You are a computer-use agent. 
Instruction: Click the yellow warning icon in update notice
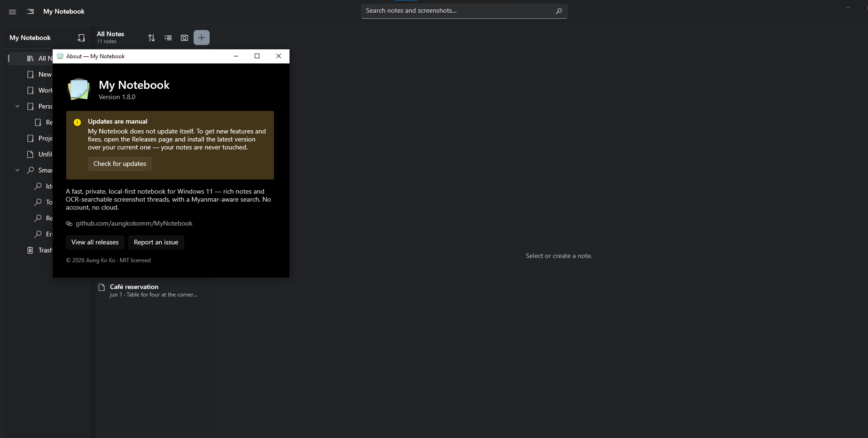[x=78, y=122]
